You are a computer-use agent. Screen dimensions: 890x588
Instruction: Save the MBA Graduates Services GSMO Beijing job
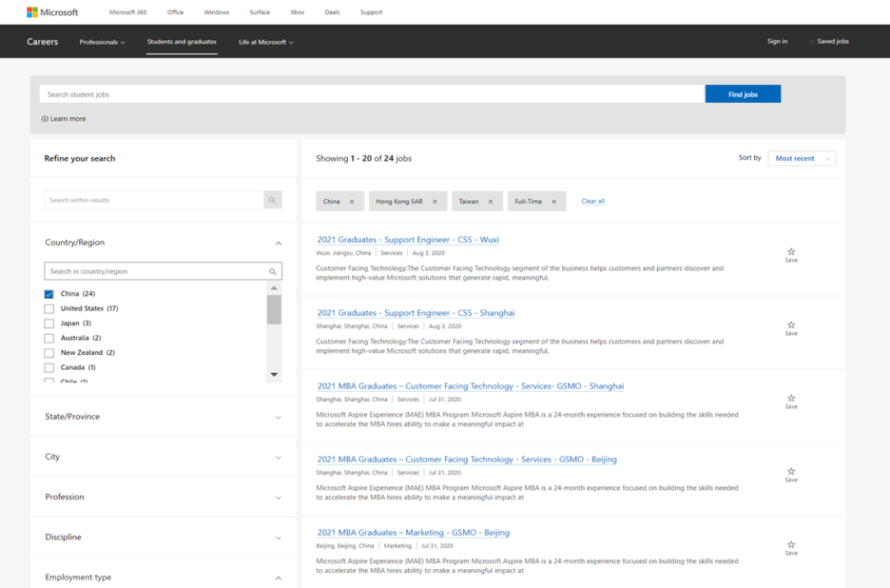click(x=791, y=474)
